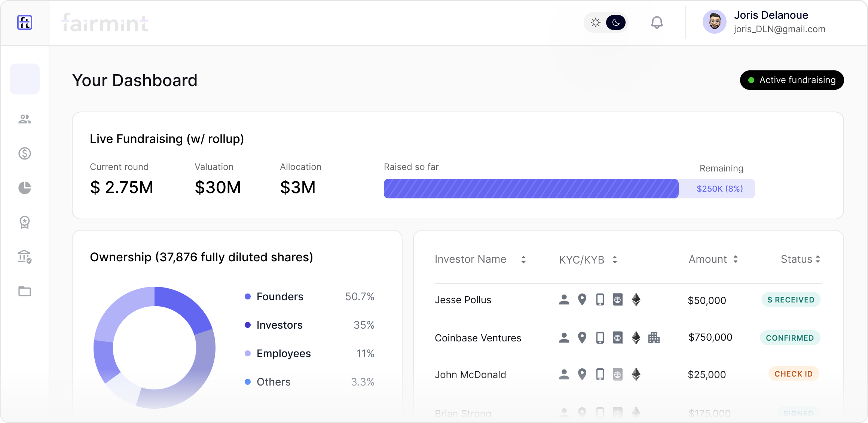Viewport: 868px width, 423px height.
Task: Sort table by KYC/KYB column
Action: pos(614,259)
